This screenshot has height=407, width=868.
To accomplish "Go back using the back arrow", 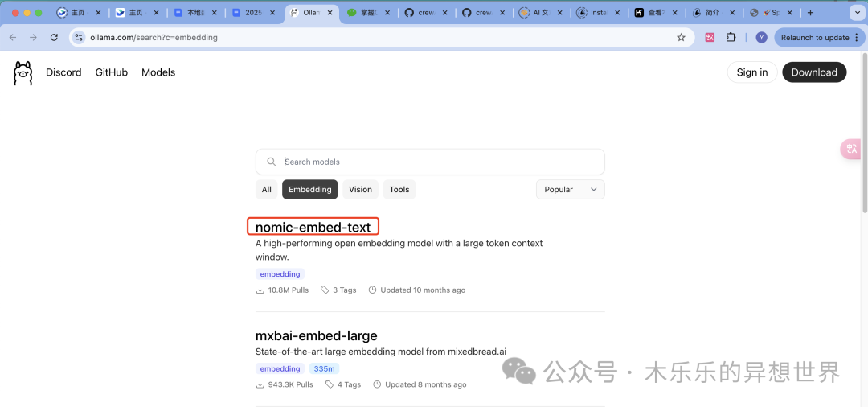I will coord(13,37).
